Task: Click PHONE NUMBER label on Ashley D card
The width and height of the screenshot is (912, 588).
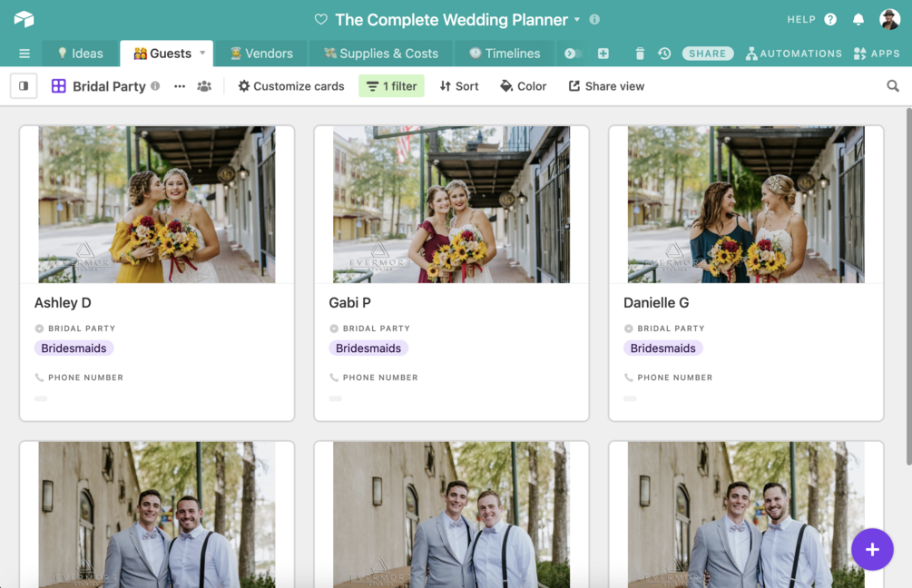Action: (85, 377)
